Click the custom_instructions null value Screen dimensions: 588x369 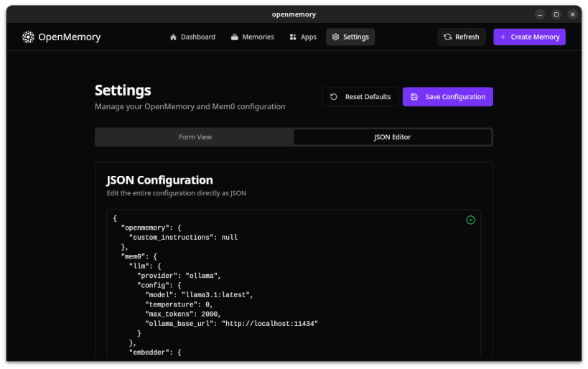click(x=229, y=237)
